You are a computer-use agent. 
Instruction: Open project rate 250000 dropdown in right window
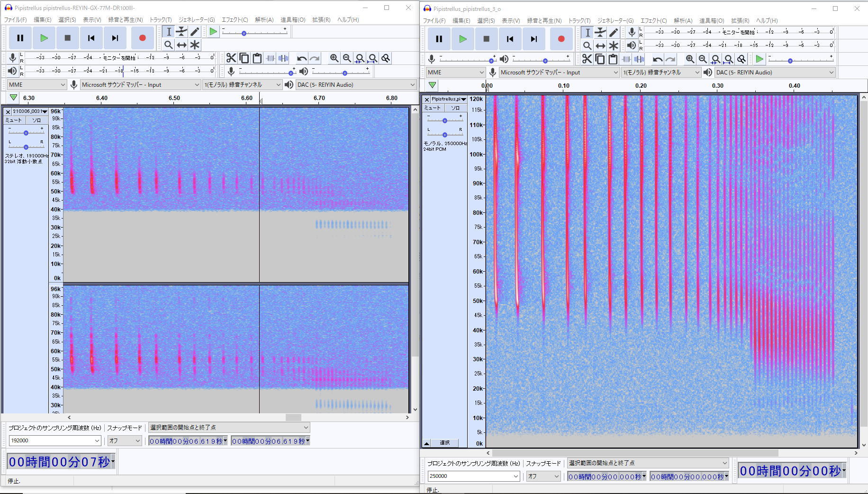click(x=474, y=476)
